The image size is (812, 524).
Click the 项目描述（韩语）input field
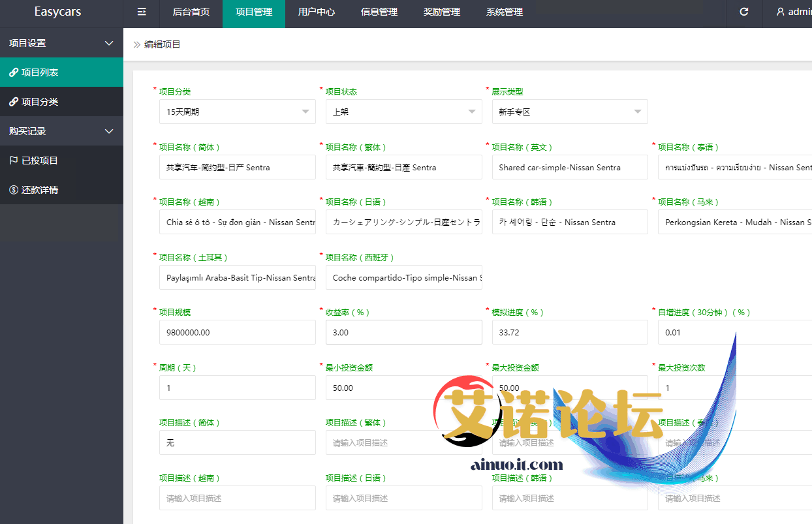pyautogui.click(x=570, y=498)
